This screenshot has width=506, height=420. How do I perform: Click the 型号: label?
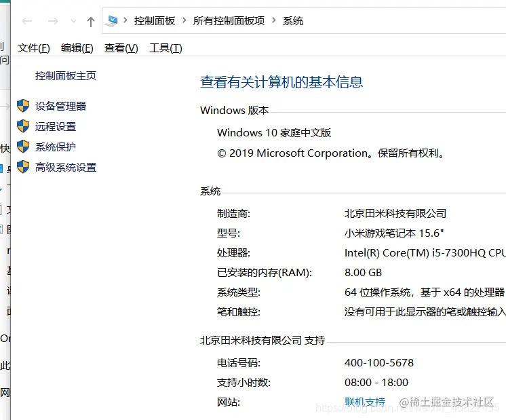click(229, 233)
